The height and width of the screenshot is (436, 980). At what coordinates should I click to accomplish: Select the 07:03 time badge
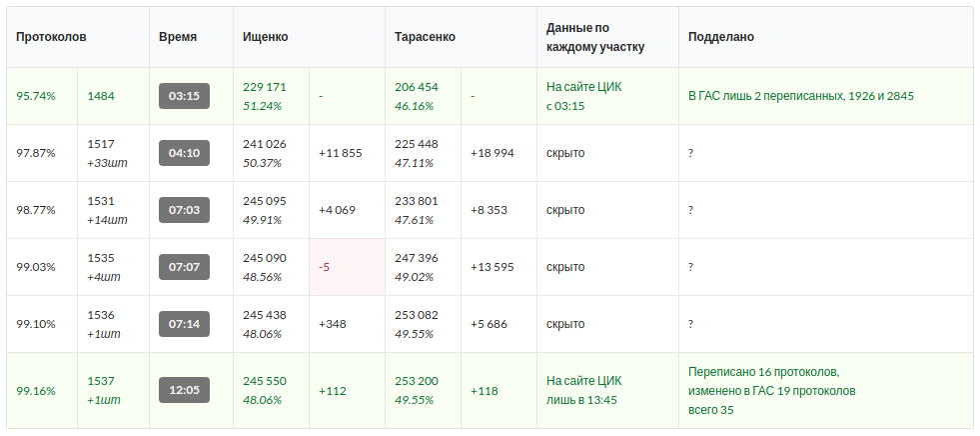coord(184,210)
